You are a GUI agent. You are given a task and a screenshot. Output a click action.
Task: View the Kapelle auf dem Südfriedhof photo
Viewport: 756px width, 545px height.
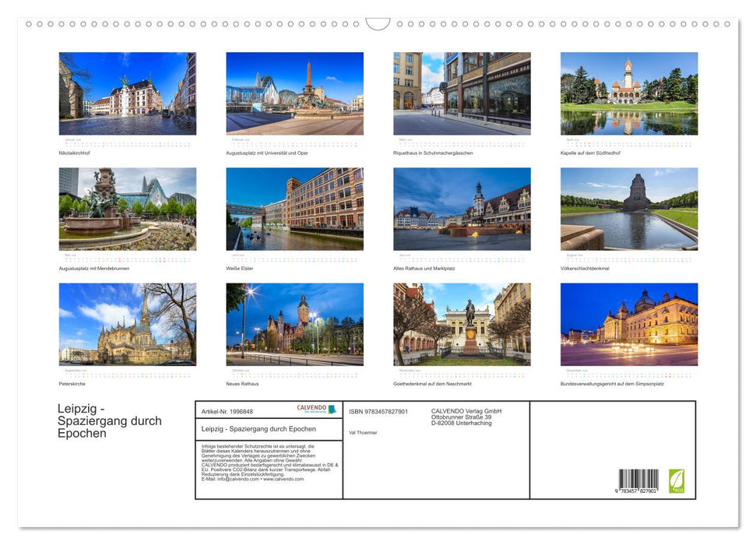tap(628, 92)
